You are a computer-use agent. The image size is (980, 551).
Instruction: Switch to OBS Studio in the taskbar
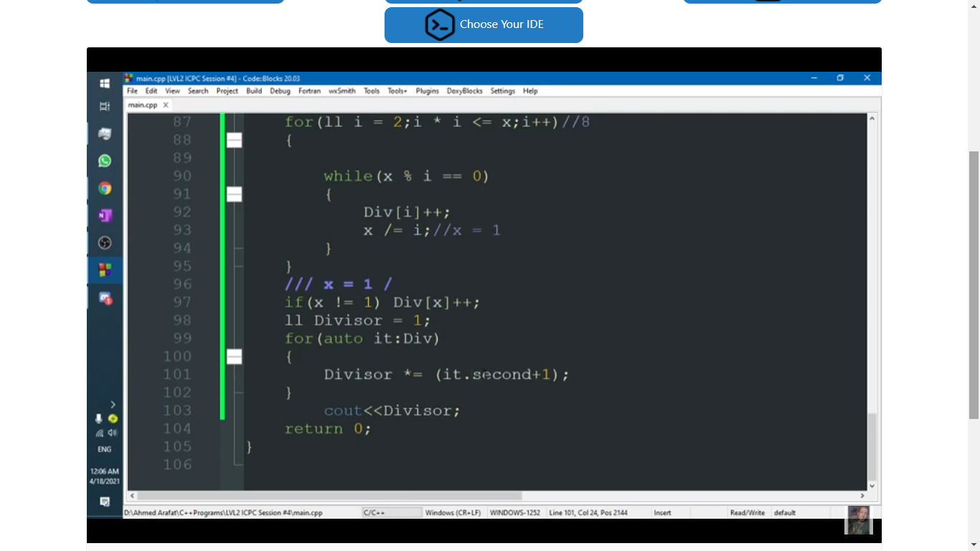click(x=105, y=242)
